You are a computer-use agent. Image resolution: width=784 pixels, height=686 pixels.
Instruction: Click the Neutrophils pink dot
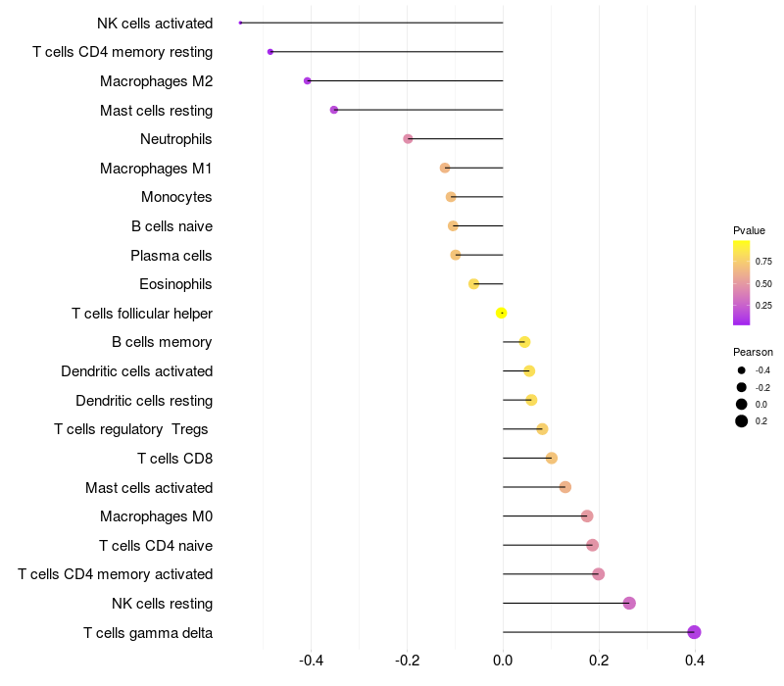pyautogui.click(x=408, y=138)
